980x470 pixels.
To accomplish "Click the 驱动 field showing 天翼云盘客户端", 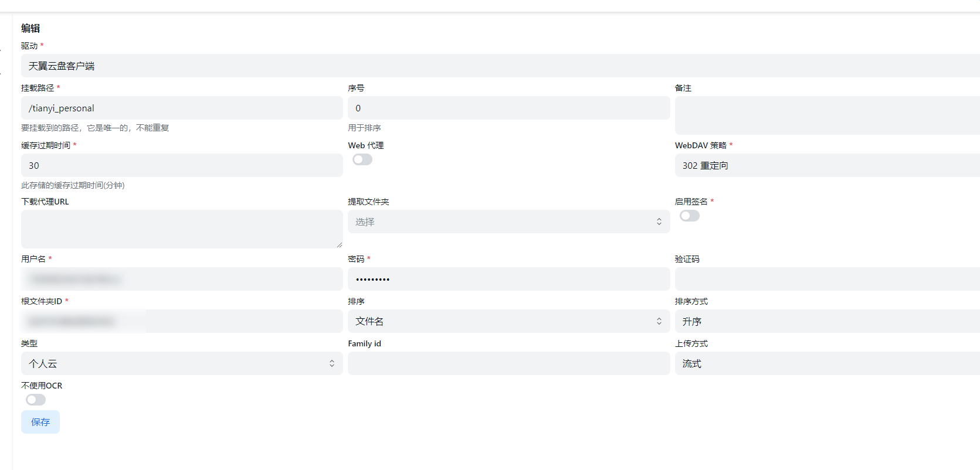I will [499, 66].
